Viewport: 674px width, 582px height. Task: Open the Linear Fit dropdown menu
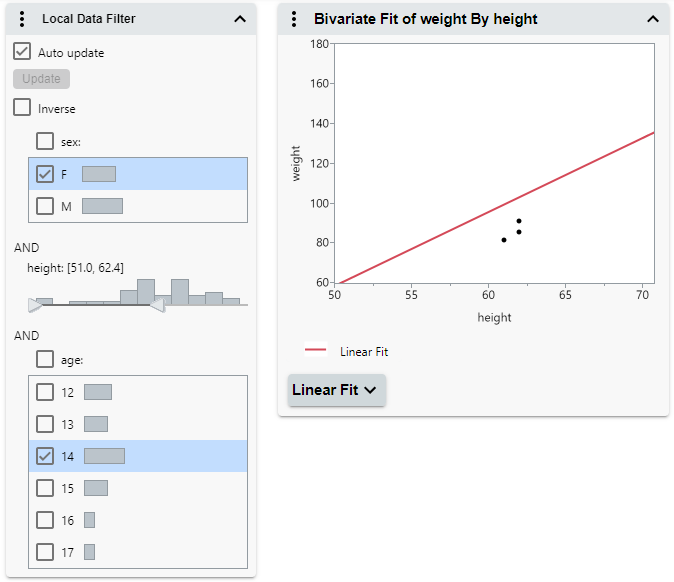pos(335,390)
